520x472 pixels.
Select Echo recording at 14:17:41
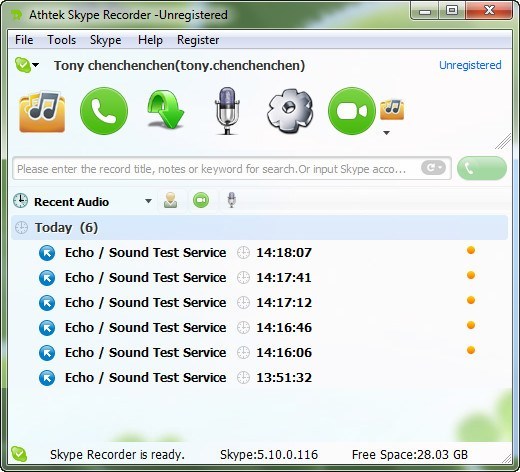pyautogui.click(x=259, y=278)
